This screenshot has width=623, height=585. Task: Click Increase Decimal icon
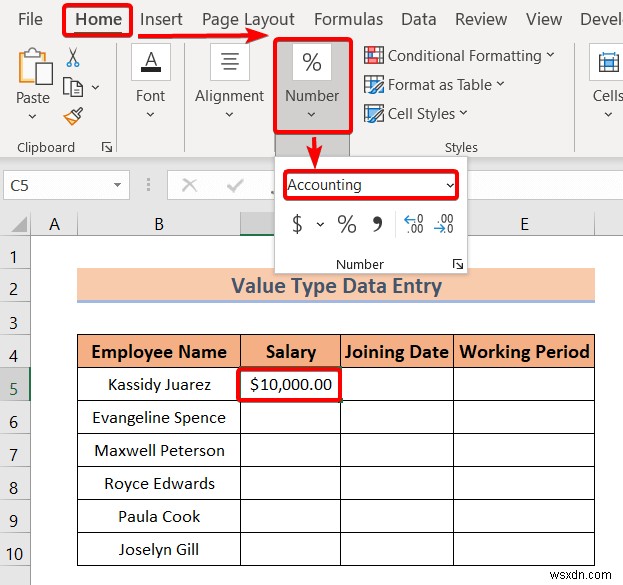click(x=413, y=224)
